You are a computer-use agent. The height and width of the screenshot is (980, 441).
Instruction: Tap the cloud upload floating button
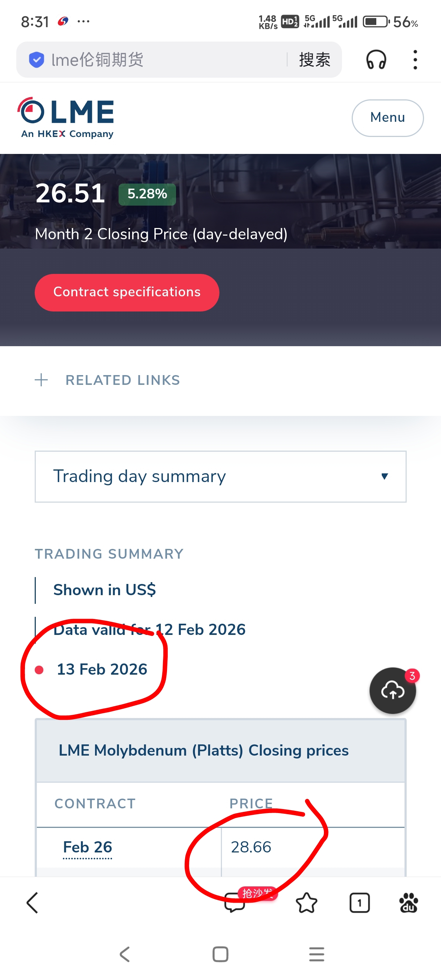pyautogui.click(x=392, y=690)
